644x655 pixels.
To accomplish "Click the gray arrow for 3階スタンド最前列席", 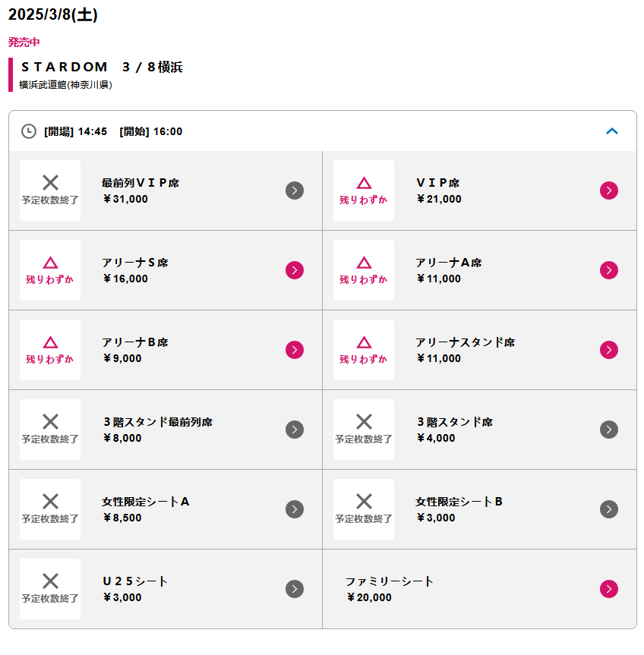I will 295,430.
